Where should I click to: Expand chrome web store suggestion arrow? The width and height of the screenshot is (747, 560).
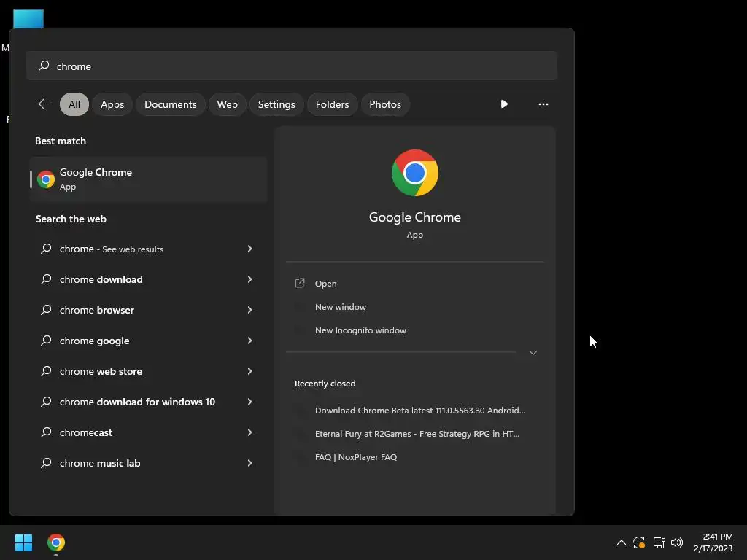249,371
